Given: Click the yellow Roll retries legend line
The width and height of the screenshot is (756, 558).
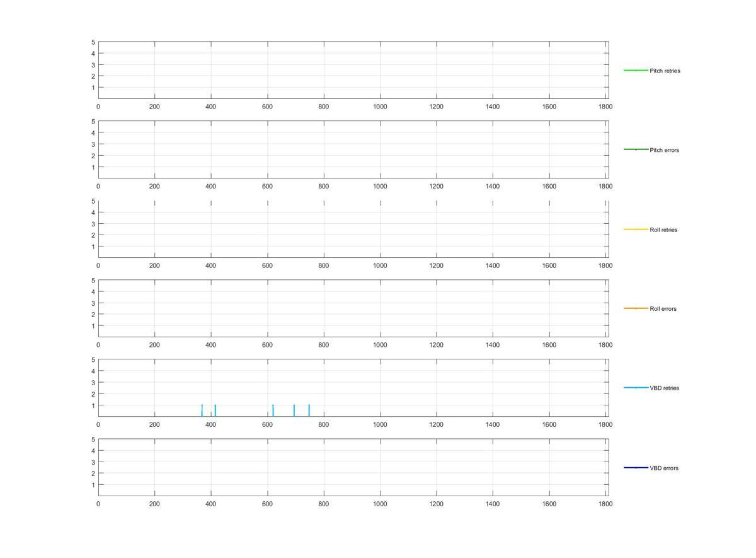Looking at the screenshot, I should tap(636, 230).
